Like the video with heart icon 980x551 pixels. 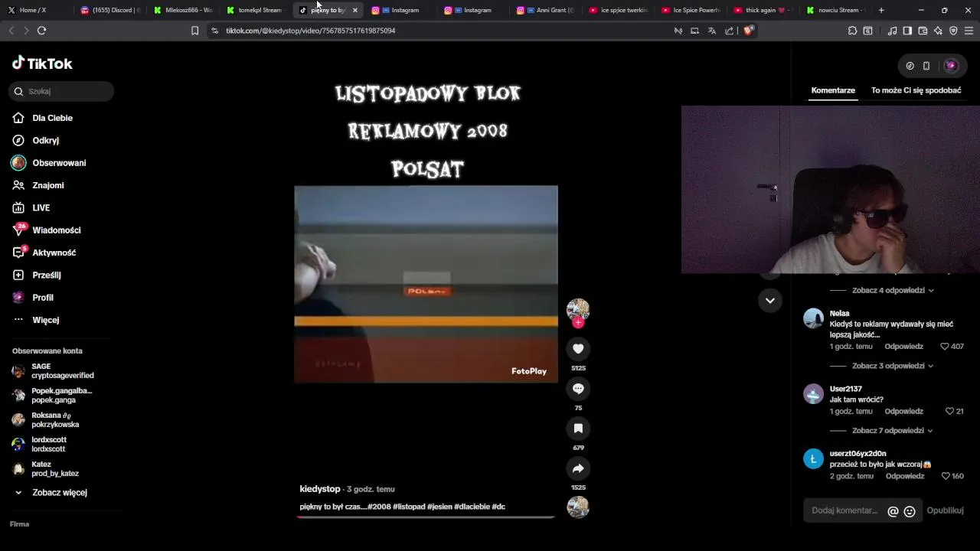point(578,349)
